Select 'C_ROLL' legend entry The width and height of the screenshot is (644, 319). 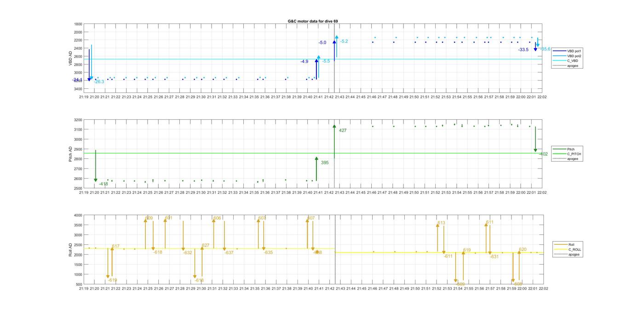point(575,249)
